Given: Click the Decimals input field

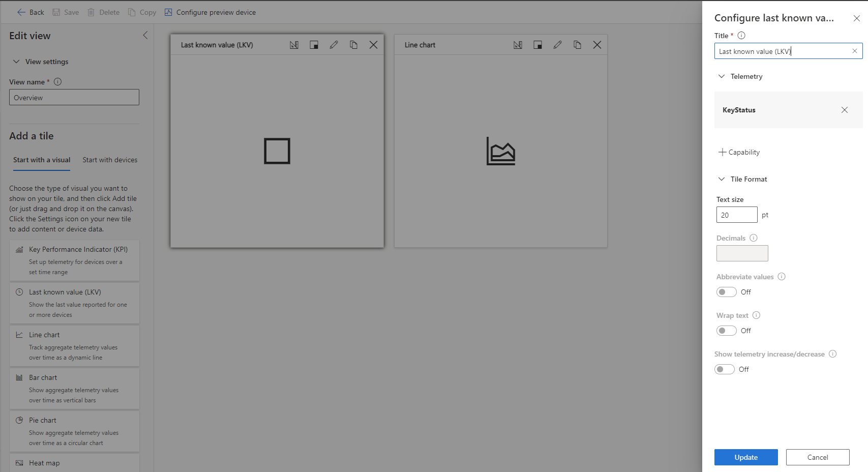Looking at the screenshot, I should (742, 253).
